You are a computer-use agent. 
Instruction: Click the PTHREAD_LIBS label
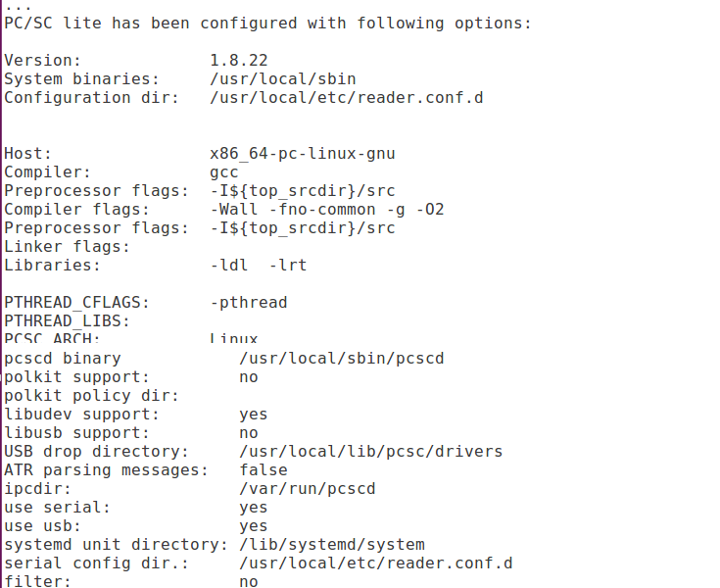[x=67, y=321]
